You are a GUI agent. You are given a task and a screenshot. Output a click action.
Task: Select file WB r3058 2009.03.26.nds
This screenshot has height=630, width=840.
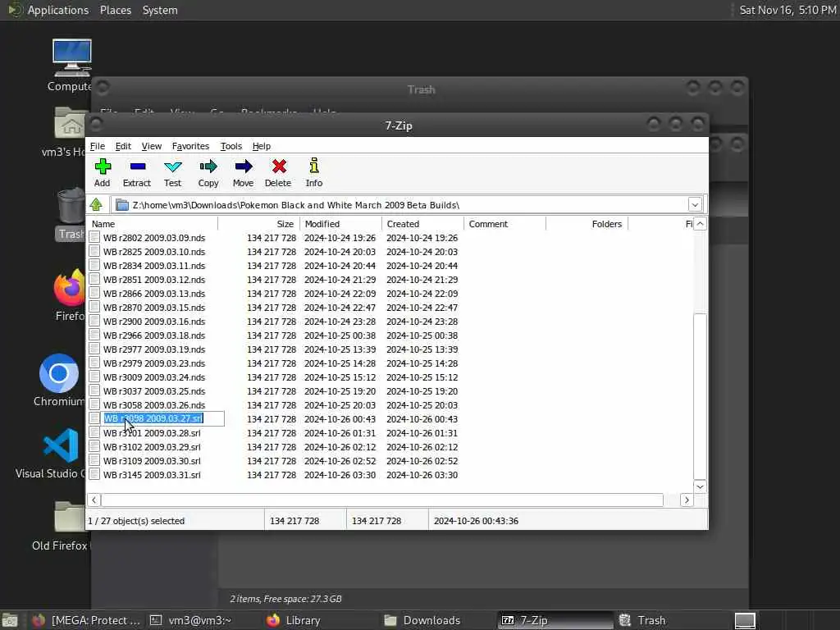click(154, 404)
